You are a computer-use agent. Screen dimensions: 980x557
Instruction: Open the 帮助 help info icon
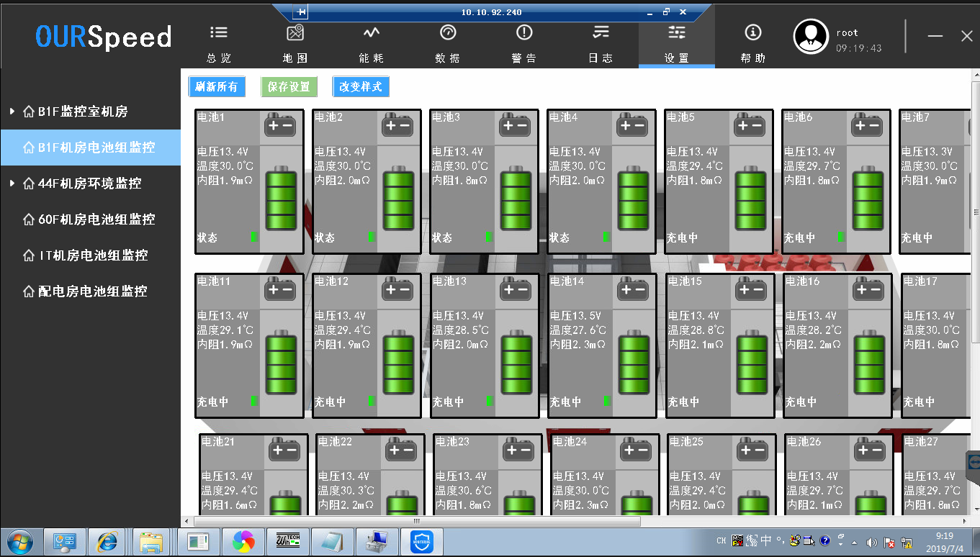click(x=753, y=33)
